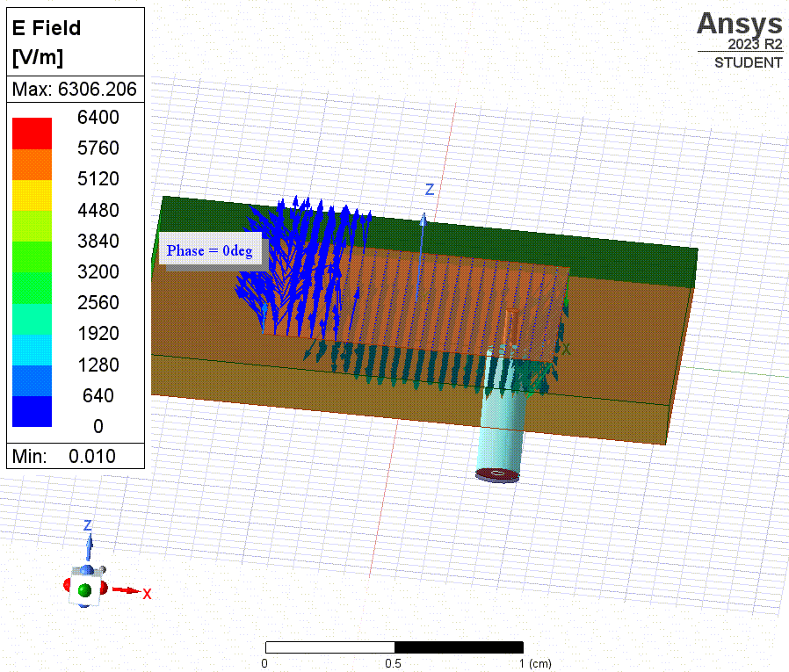
Task: Click the yellow band in the legend color bar
Action: [x=33, y=195]
